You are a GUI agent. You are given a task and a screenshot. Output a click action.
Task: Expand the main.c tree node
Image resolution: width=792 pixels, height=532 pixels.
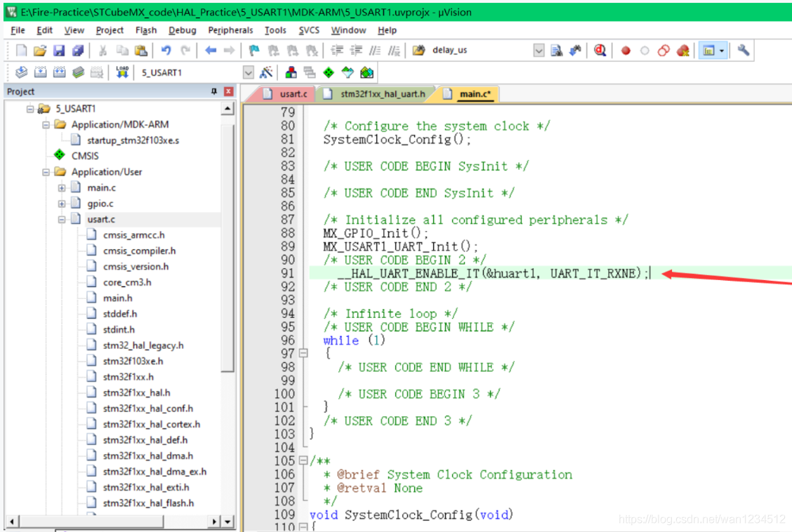(x=62, y=187)
